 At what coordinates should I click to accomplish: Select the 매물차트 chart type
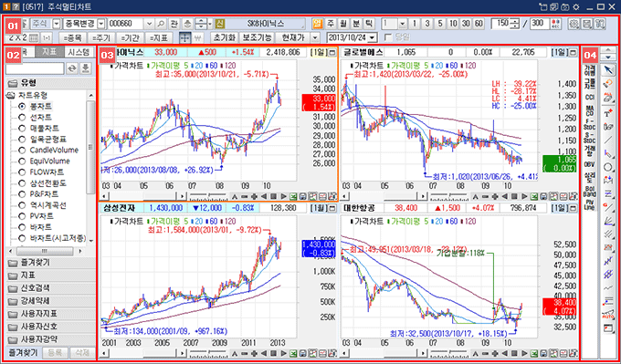pos(44,129)
